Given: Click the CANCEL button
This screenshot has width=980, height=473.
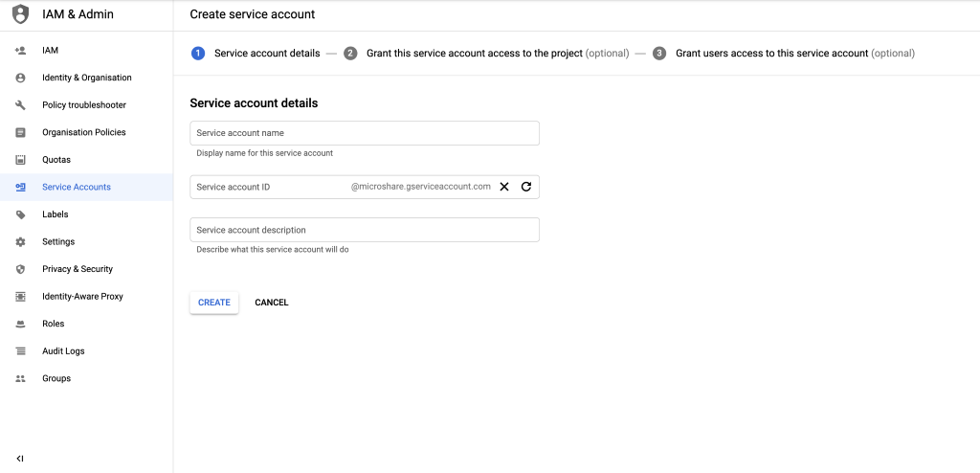Looking at the screenshot, I should (x=271, y=303).
